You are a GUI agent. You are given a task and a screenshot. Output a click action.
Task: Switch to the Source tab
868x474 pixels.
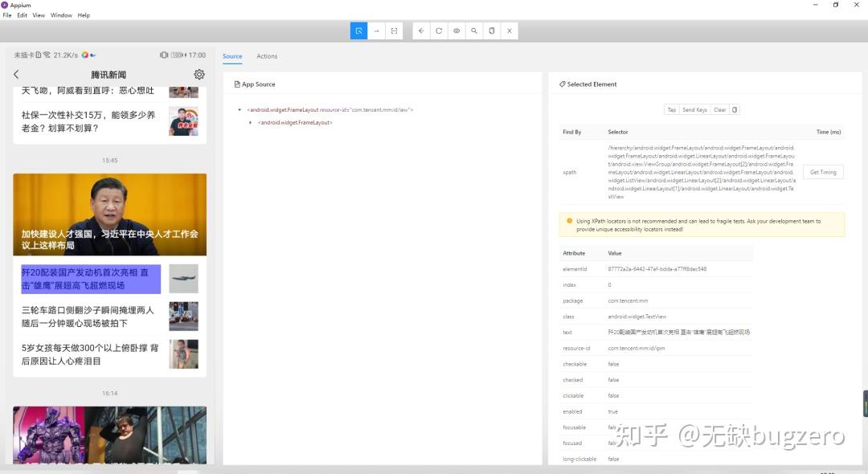click(232, 56)
